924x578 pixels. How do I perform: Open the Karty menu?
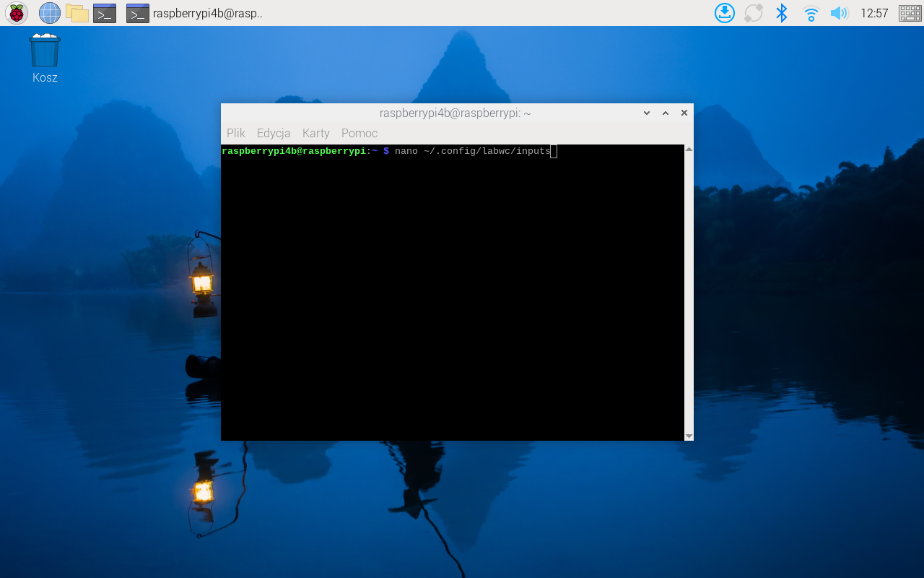pos(315,133)
